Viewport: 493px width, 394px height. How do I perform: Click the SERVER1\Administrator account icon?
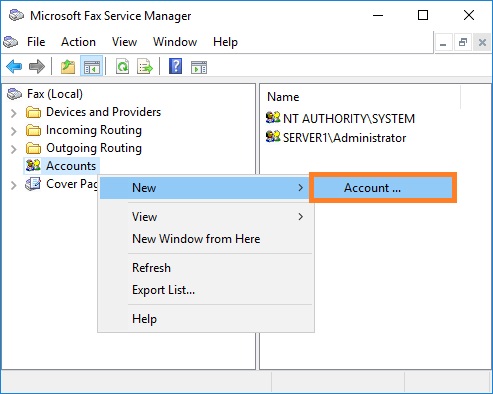click(273, 136)
